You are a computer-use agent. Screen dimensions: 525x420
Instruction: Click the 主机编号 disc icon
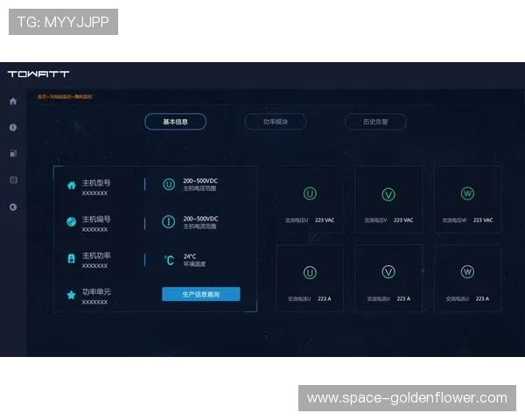coord(72,221)
